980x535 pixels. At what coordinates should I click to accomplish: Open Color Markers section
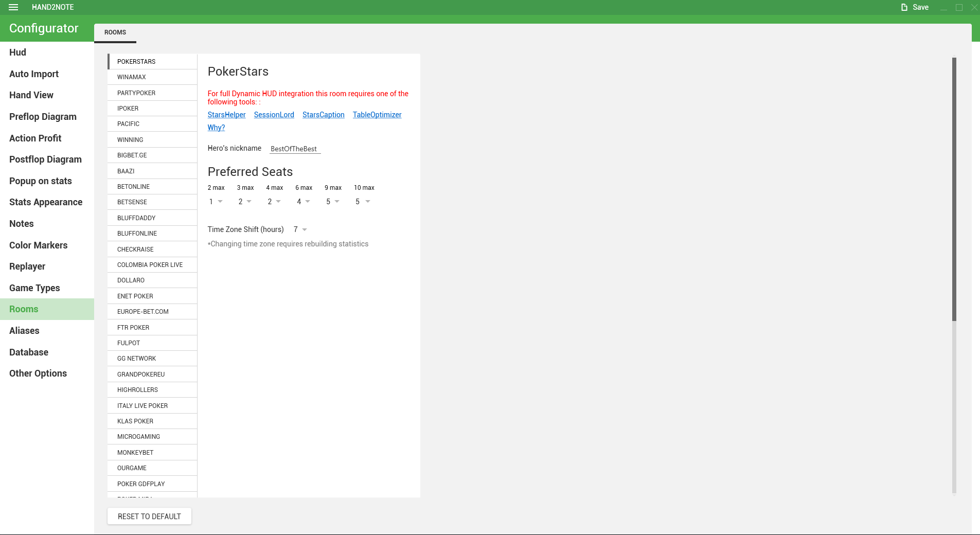point(47,245)
